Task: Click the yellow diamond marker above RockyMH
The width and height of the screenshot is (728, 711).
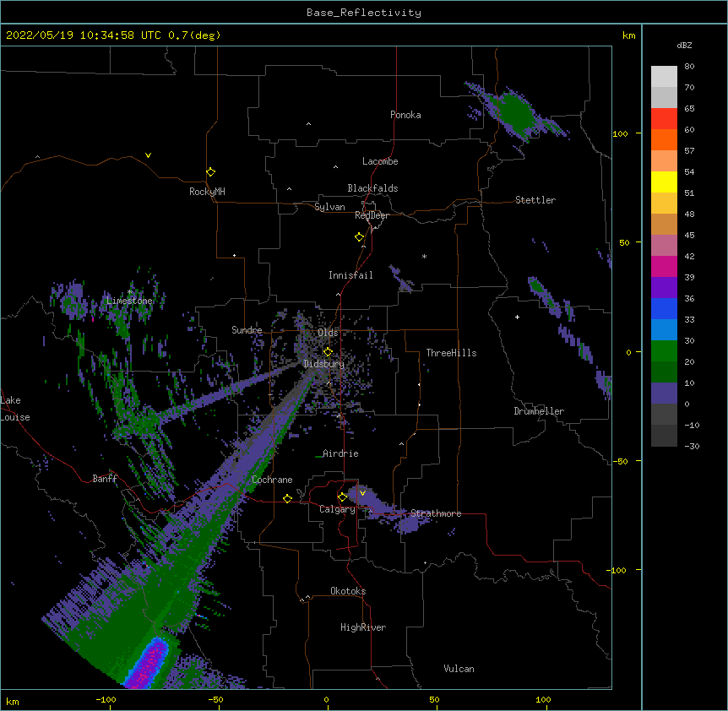Action: [x=210, y=171]
